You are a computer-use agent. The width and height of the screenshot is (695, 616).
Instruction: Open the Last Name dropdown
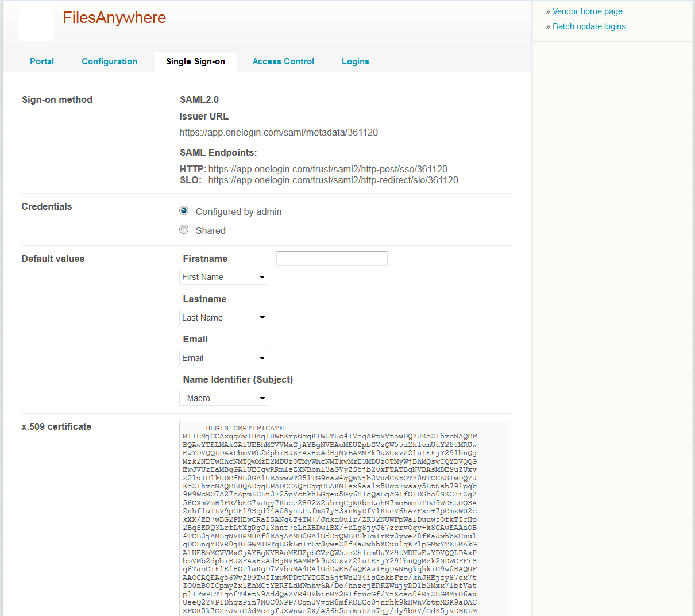coord(223,318)
